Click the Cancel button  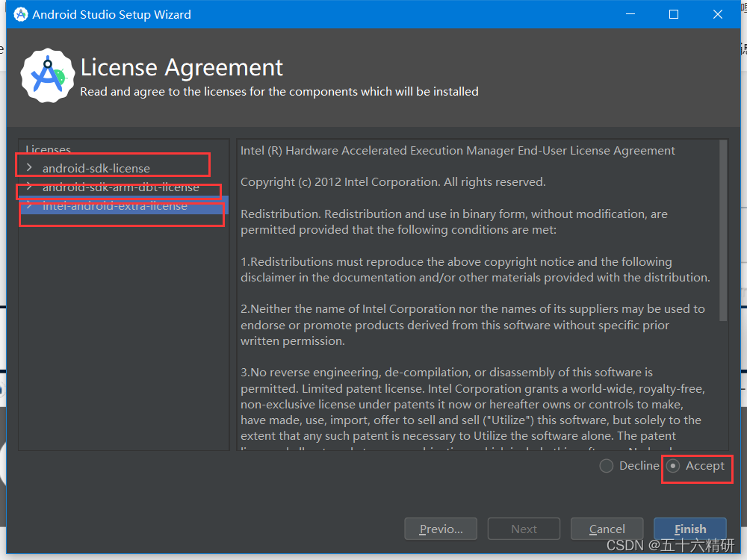[x=607, y=529]
